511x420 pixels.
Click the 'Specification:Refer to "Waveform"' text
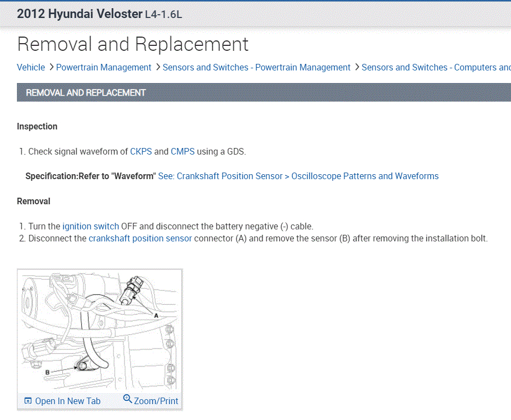[91, 176]
